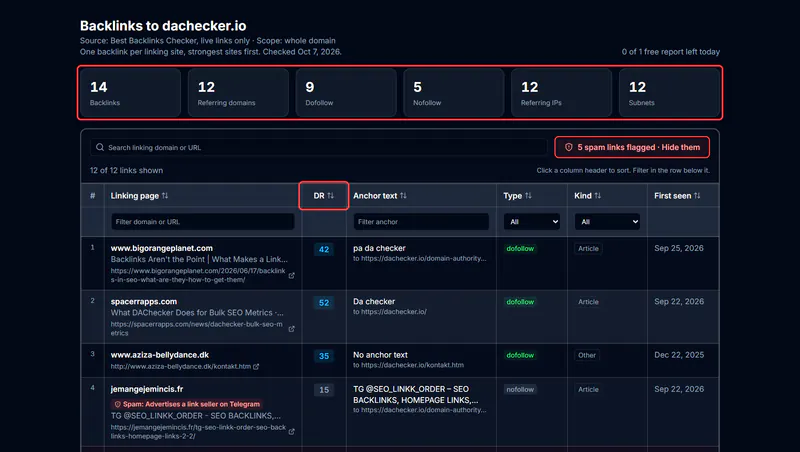Click the Other kind badge

(x=587, y=355)
